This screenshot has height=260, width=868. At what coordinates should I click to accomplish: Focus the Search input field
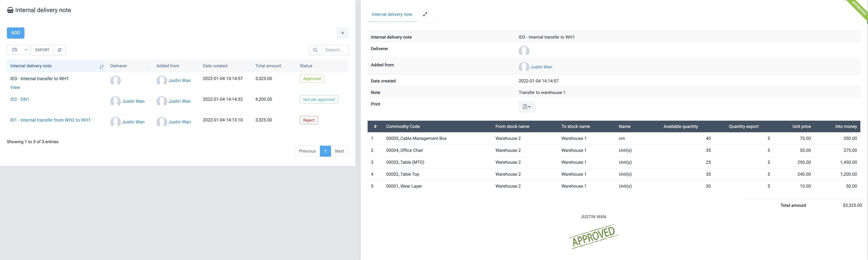pyautogui.click(x=334, y=50)
